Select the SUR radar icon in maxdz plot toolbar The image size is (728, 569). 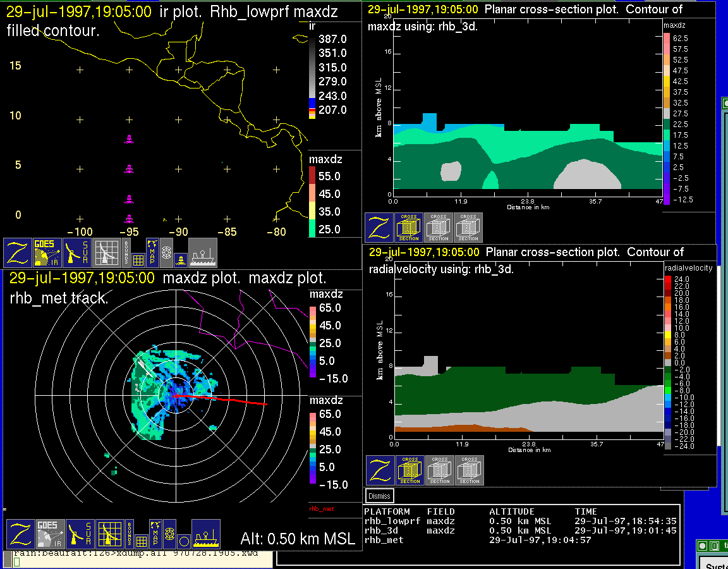coord(79,534)
